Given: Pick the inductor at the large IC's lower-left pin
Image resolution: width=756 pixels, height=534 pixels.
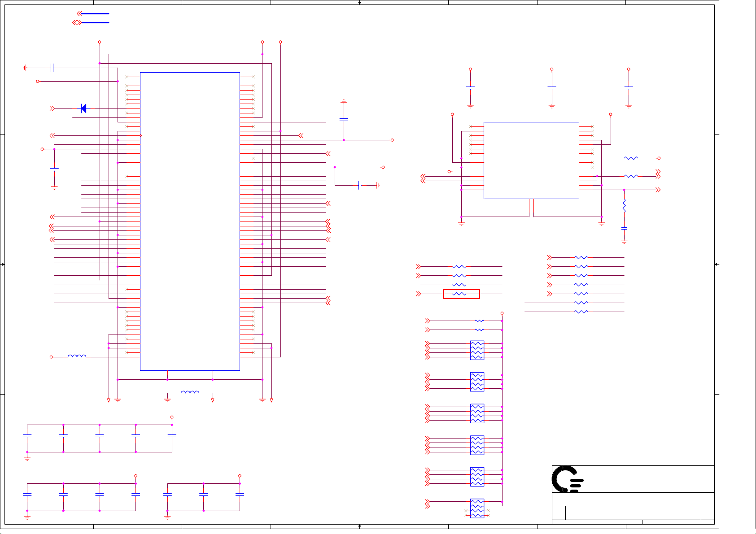Looking at the screenshot, I should coord(77,356).
